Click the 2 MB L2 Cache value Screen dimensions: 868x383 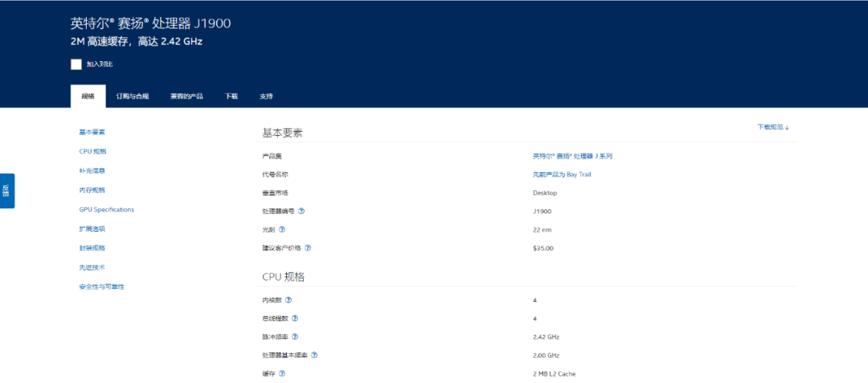click(x=554, y=374)
